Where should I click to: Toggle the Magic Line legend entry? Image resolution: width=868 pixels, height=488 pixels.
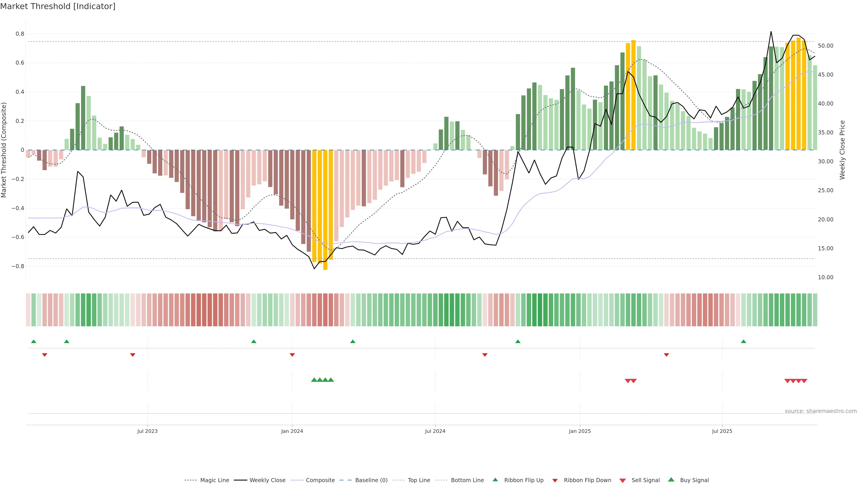[214, 480]
